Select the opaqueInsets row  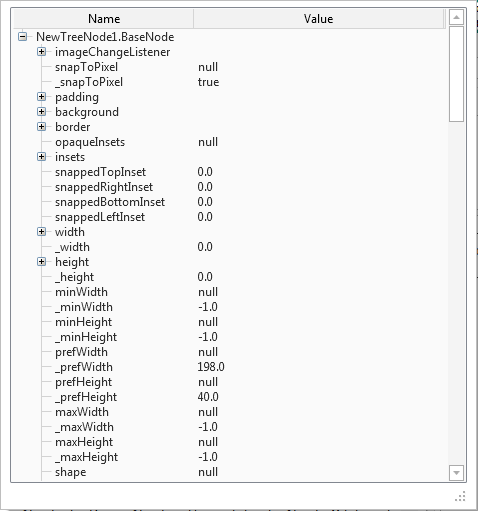click(x=230, y=142)
